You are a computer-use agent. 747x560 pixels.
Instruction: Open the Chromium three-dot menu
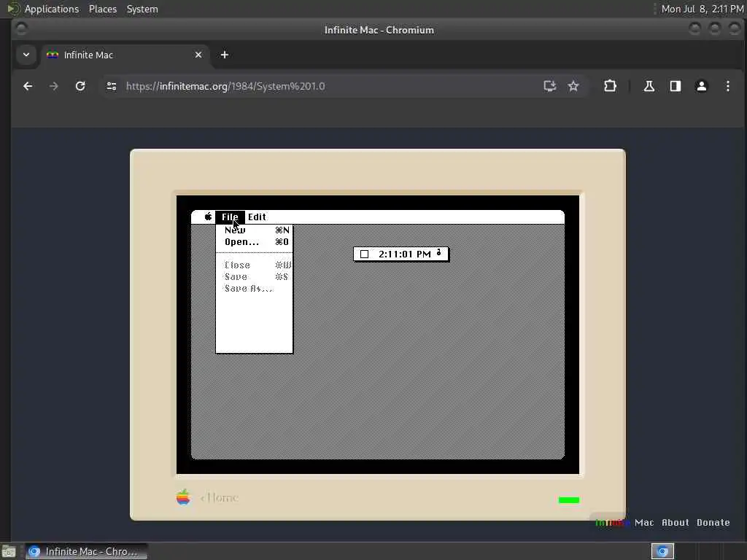point(727,86)
